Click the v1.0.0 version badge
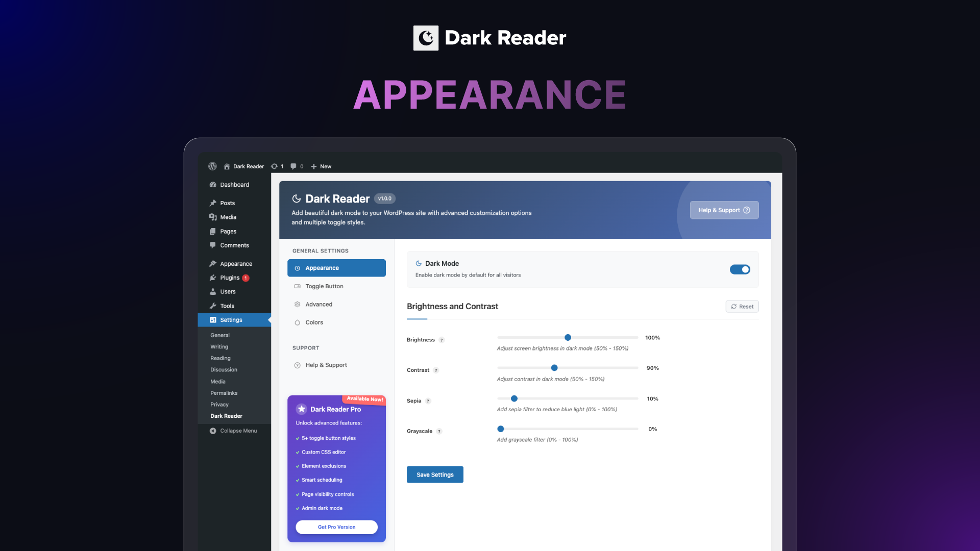 385,198
